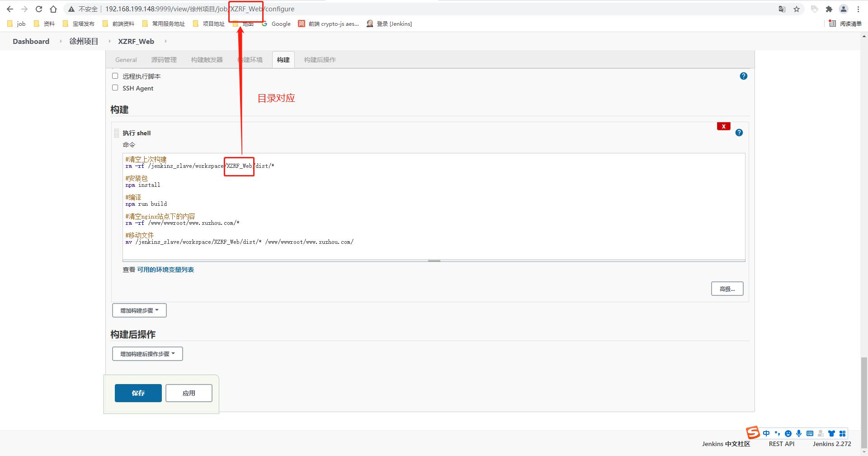Screen dimensions: 868x456
Task: Click help icon beside 远程执行脚本 option
Action: click(x=744, y=76)
